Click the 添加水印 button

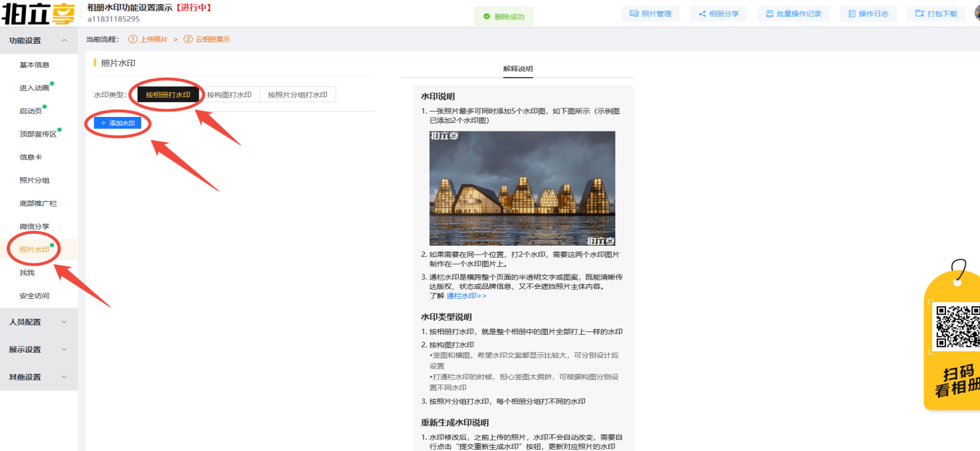118,123
